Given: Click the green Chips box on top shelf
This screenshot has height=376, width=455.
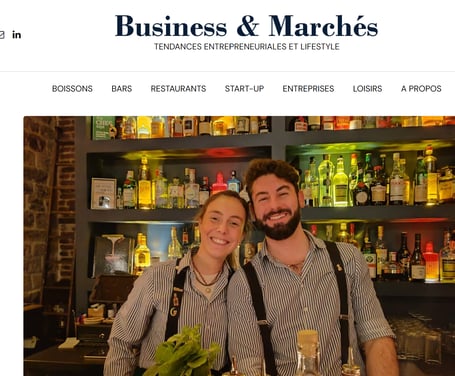Looking at the screenshot, I should click(103, 128).
